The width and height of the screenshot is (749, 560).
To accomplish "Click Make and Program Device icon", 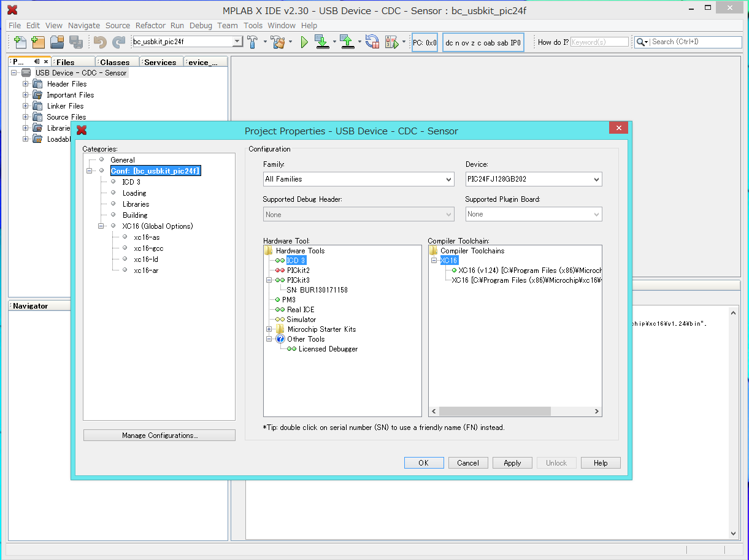I will click(x=321, y=42).
